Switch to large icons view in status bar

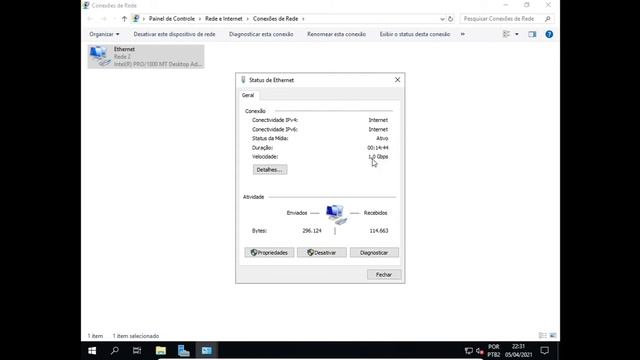tap(553, 336)
